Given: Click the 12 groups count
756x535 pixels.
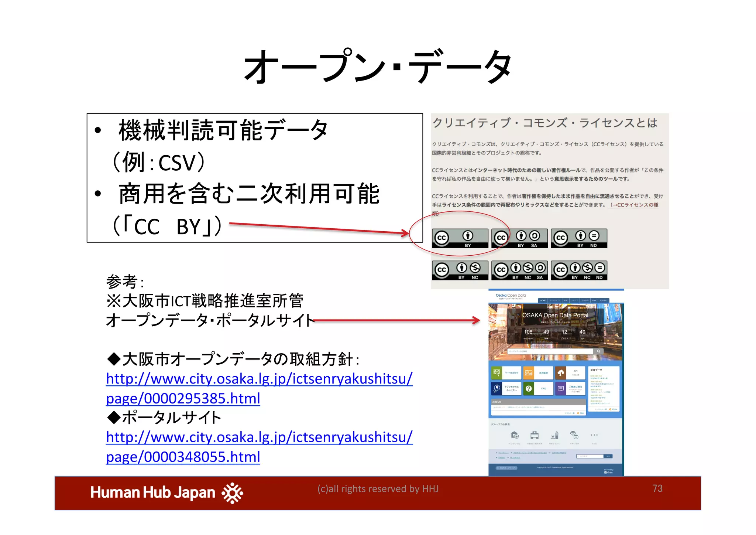Looking at the screenshot, I should [x=564, y=332].
